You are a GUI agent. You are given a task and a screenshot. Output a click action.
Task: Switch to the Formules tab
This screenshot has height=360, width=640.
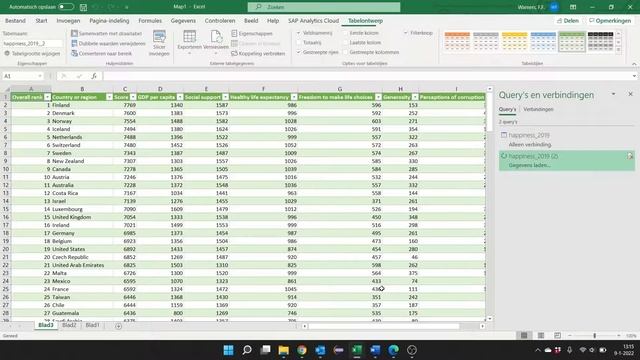tap(150, 20)
